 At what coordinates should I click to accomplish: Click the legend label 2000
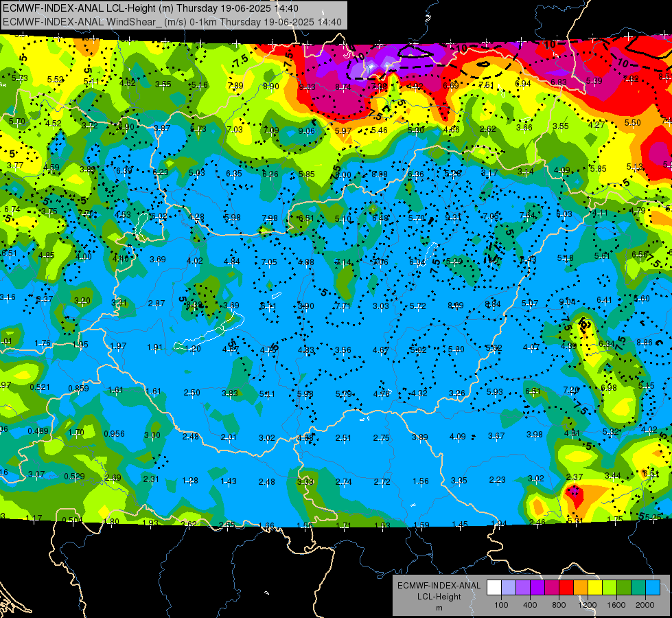[x=645, y=605]
